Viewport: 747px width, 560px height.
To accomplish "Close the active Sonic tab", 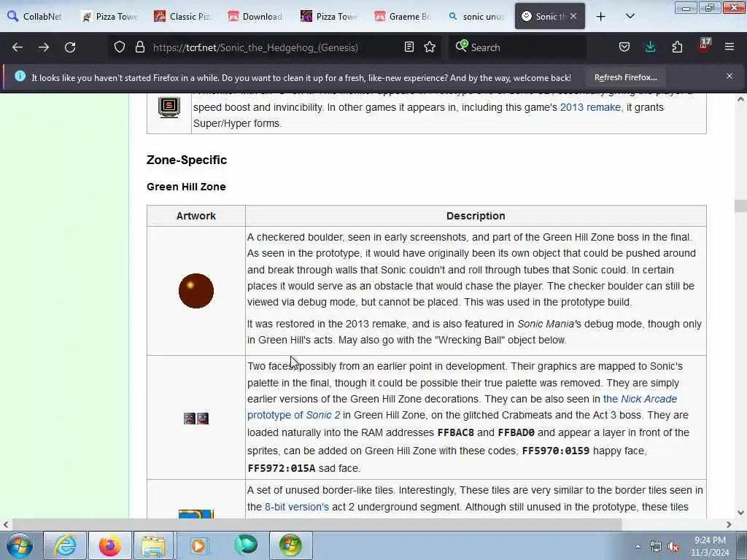I will (x=573, y=16).
